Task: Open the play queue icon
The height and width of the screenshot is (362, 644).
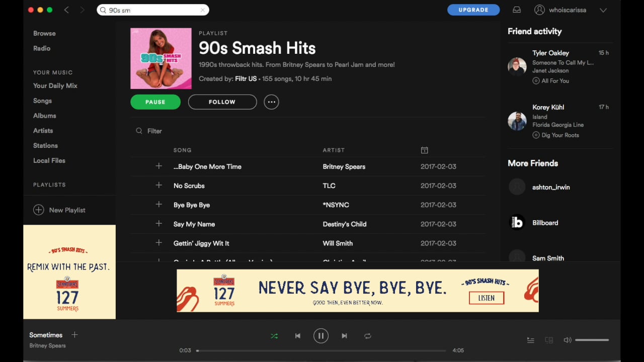Action: click(530, 340)
